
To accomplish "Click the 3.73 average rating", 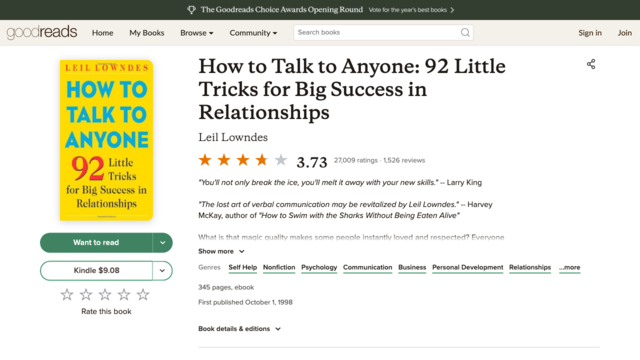I will pyautogui.click(x=312, y=162).
